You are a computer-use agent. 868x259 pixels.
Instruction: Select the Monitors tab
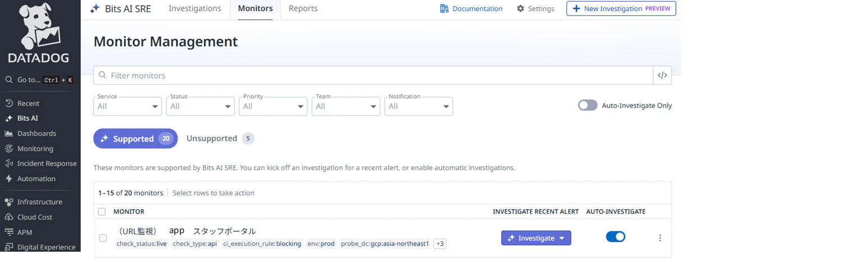click(x=255, y=8)
